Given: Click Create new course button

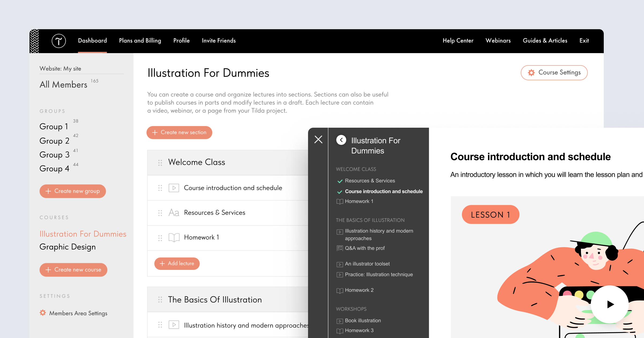Looking at the screenshot, I should point(73,270).
